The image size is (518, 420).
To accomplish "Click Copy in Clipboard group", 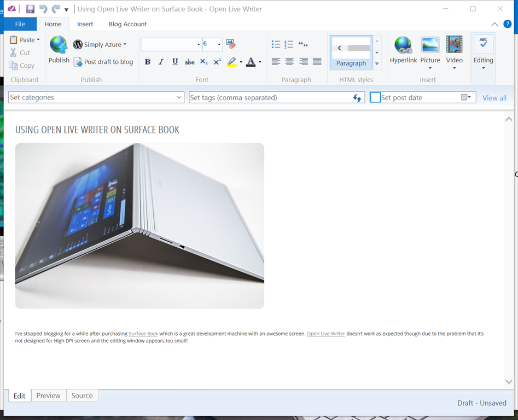I will tap(22, 66).
